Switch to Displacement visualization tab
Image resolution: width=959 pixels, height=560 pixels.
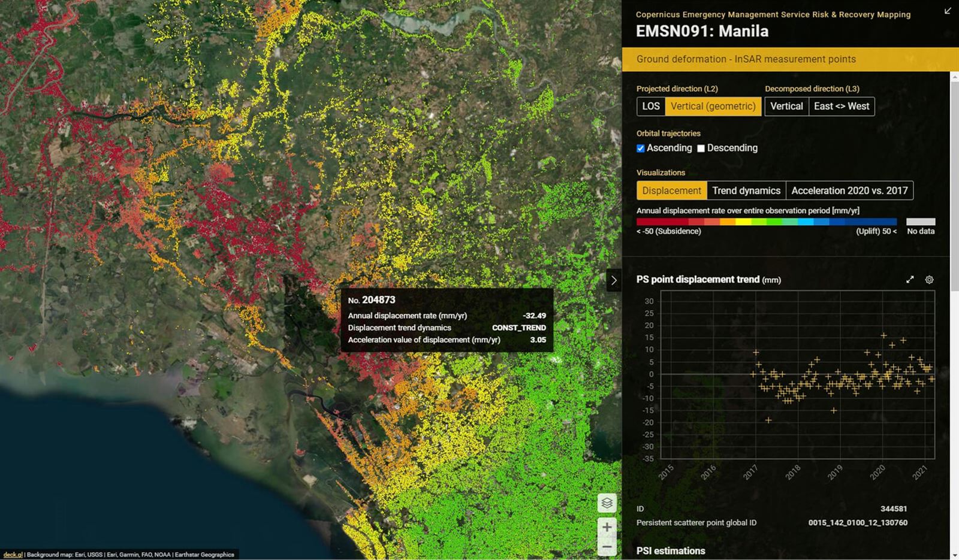coord(672,190)
